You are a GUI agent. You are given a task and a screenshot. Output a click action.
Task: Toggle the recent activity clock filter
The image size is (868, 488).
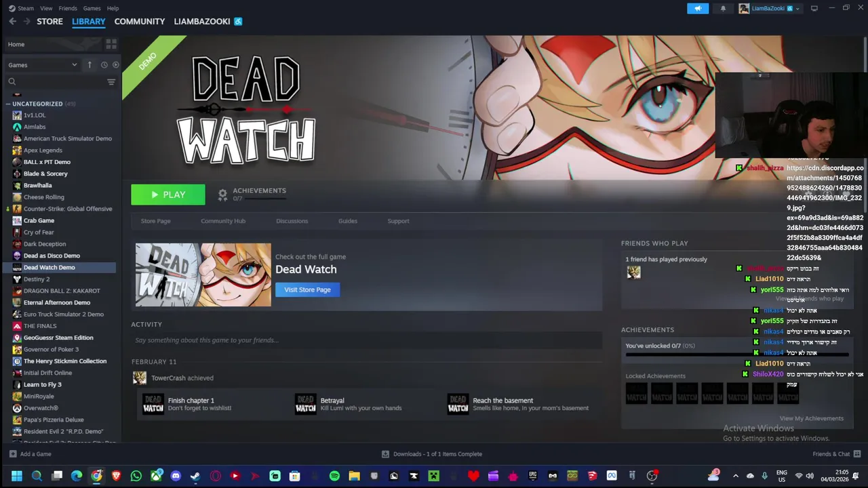point(104,64)
